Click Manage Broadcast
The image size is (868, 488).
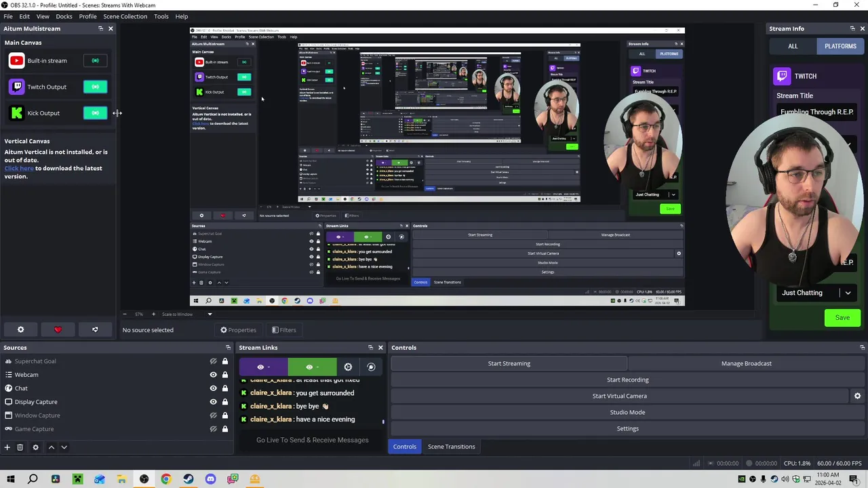(x=746, y=363)
